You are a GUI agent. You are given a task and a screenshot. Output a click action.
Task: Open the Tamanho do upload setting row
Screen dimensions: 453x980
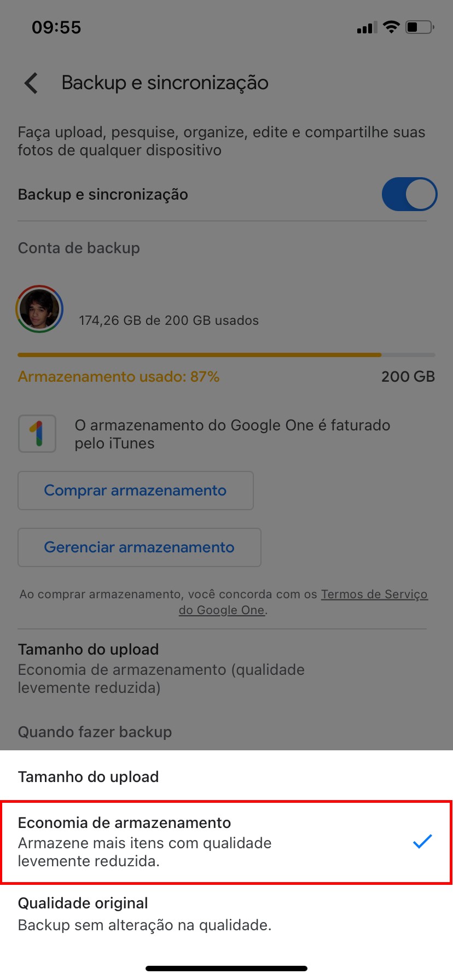[x=161, y=668]
